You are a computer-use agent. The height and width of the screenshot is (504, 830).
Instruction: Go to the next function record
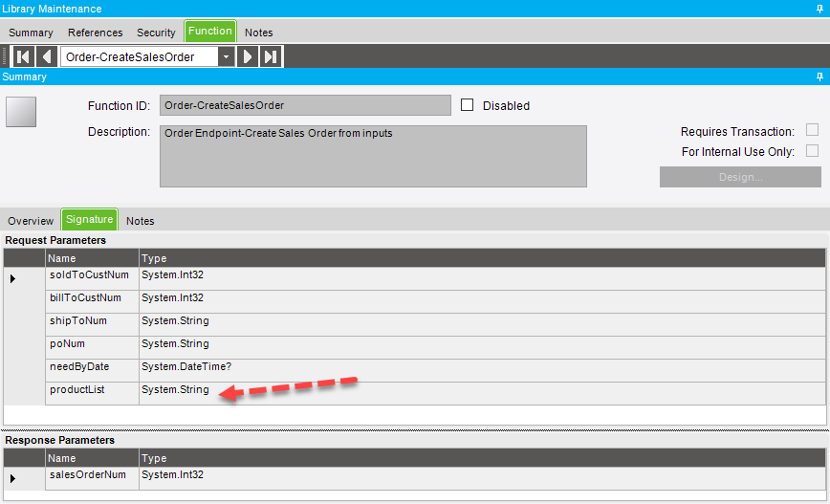[x=248, y=56]
